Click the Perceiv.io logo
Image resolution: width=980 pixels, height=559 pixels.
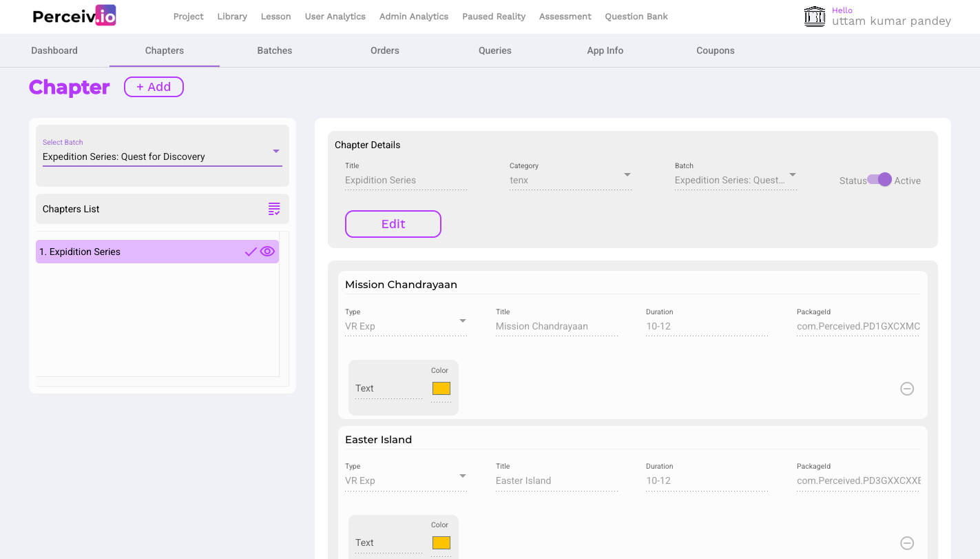point(74,16)
